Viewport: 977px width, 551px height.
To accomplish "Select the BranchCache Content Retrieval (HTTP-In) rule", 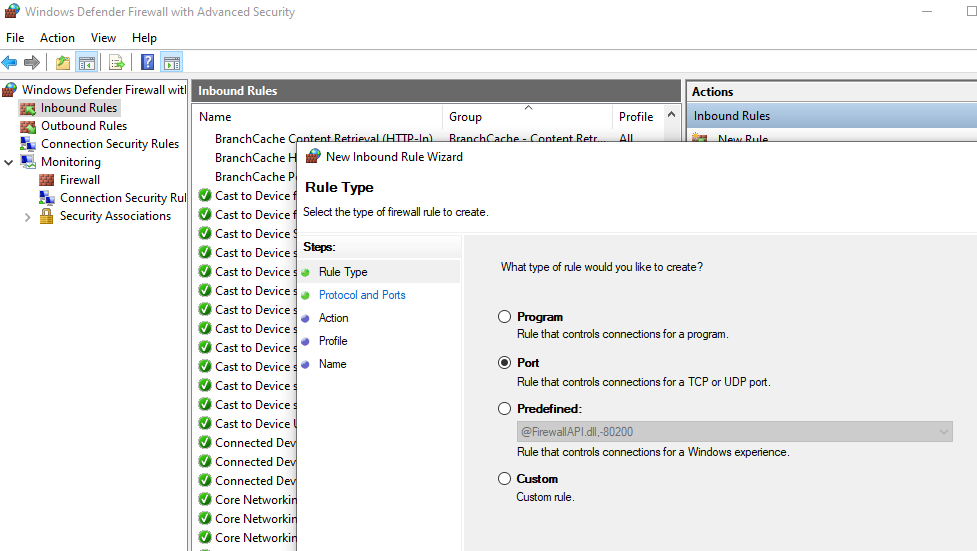I will (323, 138).
